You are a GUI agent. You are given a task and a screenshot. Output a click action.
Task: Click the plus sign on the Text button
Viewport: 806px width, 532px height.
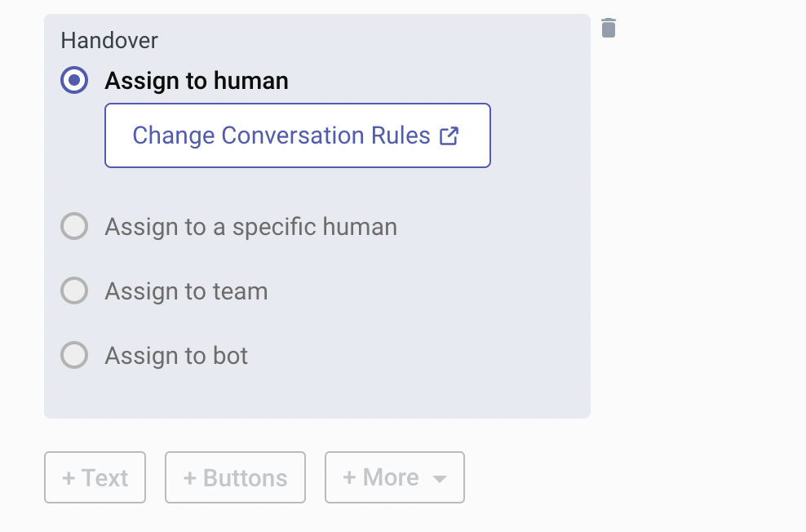click(x=69, y=478)
